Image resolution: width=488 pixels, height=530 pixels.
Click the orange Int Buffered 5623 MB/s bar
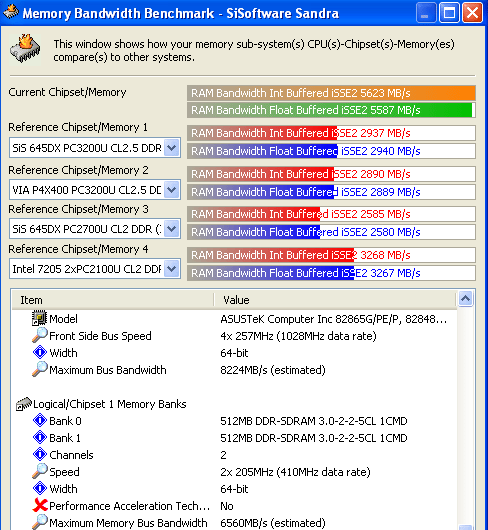331,93
